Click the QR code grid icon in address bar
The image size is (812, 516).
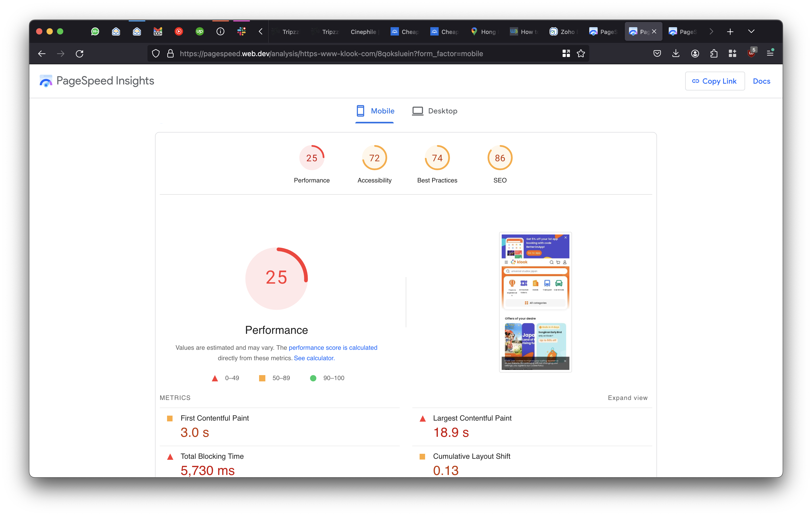[566, 53]
